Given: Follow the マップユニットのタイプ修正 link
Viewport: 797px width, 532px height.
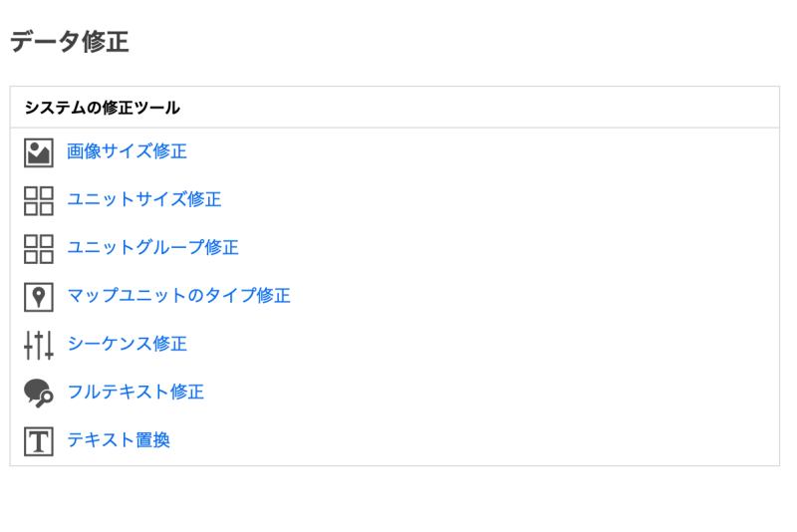Looking at the screenshot, I should (x=178, y=296).
